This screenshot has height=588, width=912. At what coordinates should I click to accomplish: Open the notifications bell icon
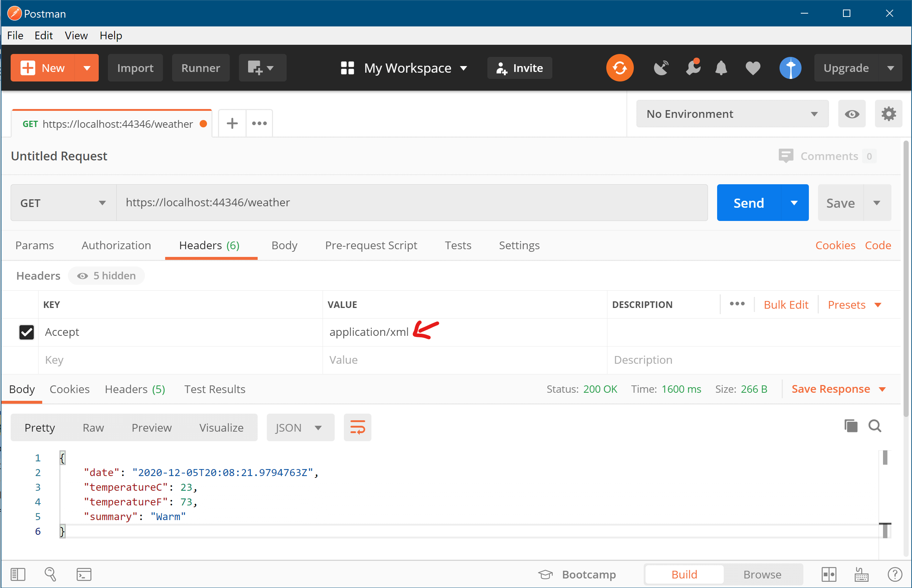click(x=721, y=68)
